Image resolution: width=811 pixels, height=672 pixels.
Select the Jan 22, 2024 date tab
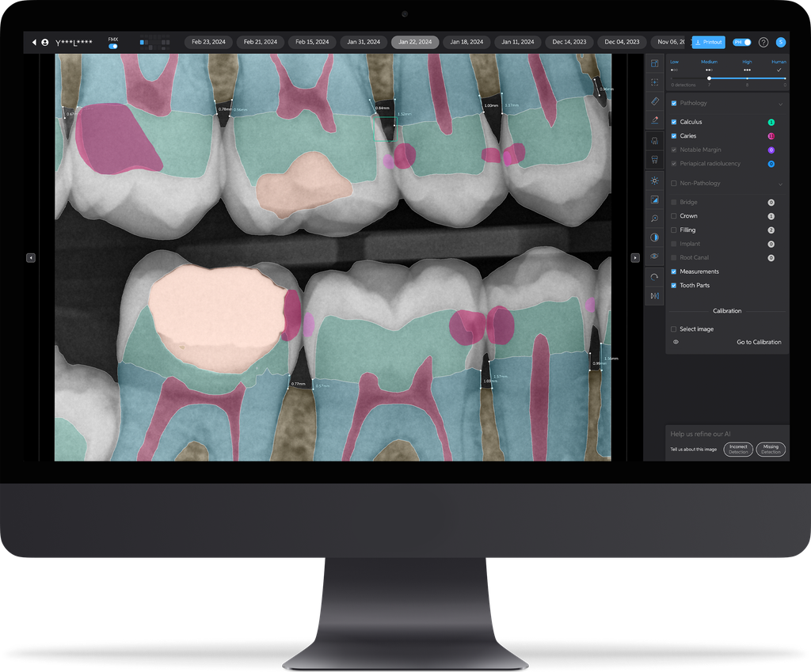click(x=415, y=42)
